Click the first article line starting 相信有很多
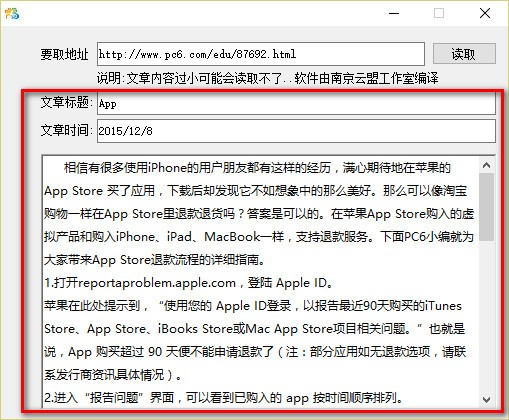This screenshot has height=420, width=509. [257, 168]
